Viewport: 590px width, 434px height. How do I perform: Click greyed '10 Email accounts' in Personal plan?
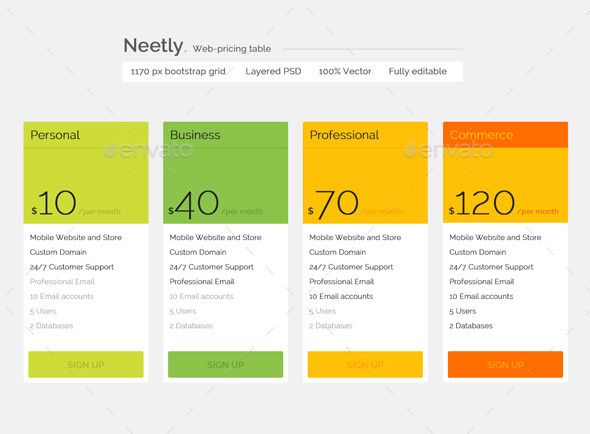click(x=61, y=296)
